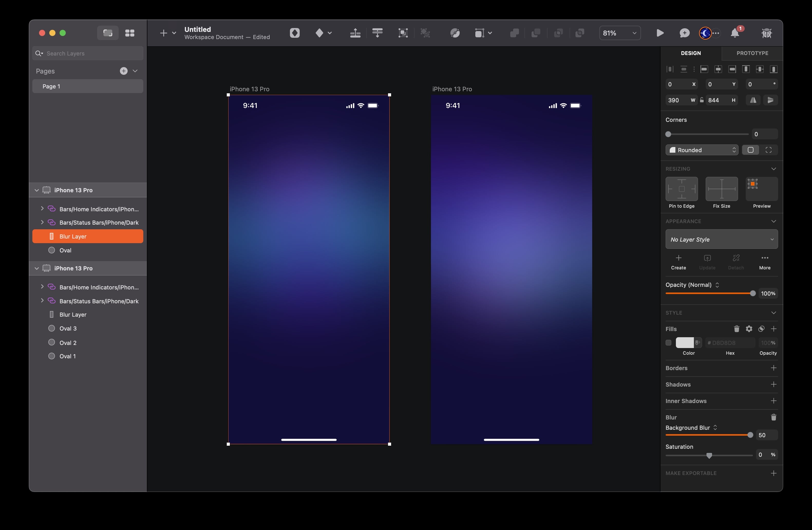Select the Insert (+) tool in the toolbar

tap(163, 33)
